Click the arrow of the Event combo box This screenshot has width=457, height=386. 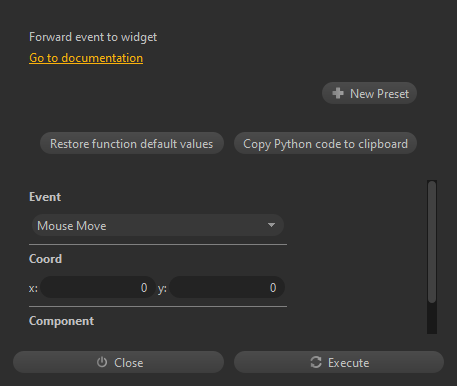click(271, 225)
